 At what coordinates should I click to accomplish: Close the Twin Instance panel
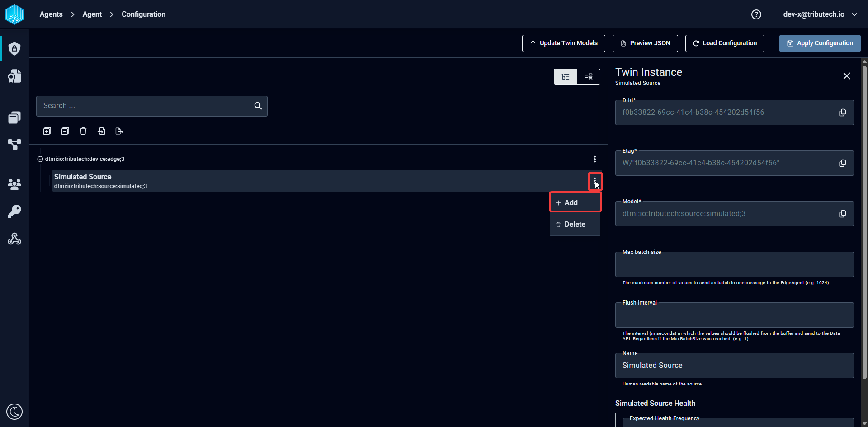coord(847,76)
